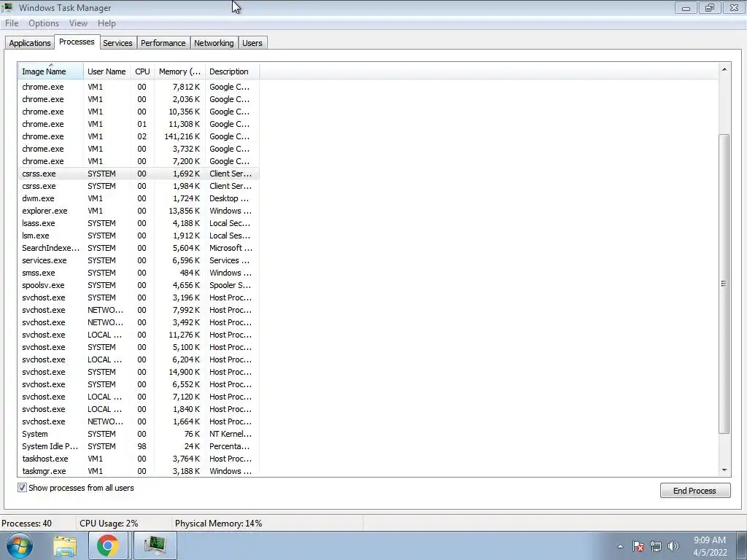Select the dwm.exe process row

pos(139,198)
